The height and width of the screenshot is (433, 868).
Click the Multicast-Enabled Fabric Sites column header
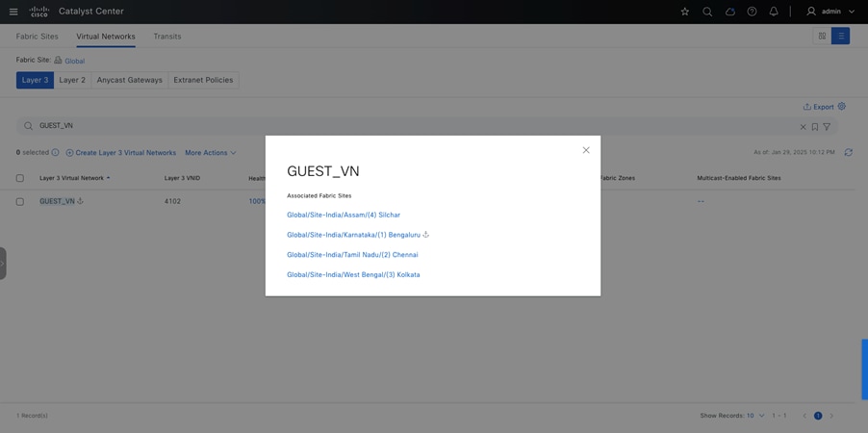pyautogui.click(x=739, y=178)
